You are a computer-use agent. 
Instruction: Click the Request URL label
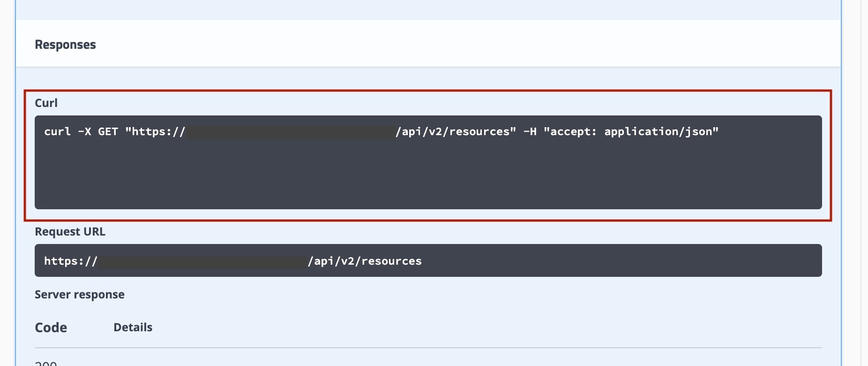click(x=70, y=232)
